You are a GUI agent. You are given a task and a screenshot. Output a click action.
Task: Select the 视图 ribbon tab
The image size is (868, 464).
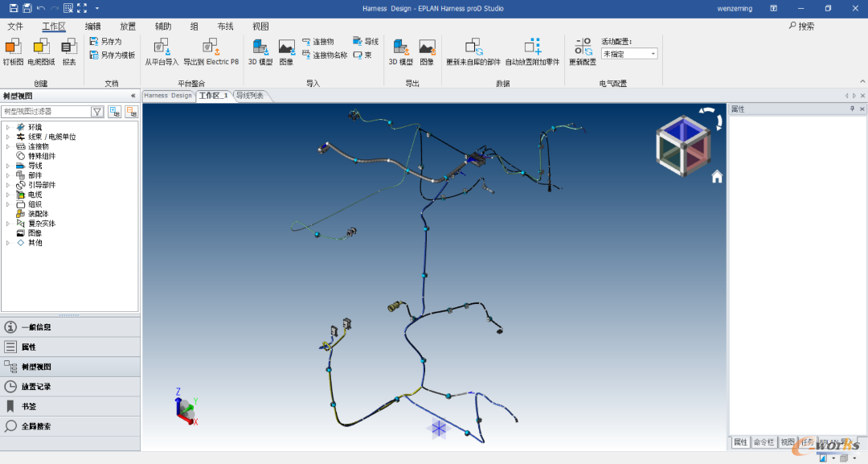pyautogui.click(x=260, y=26)
